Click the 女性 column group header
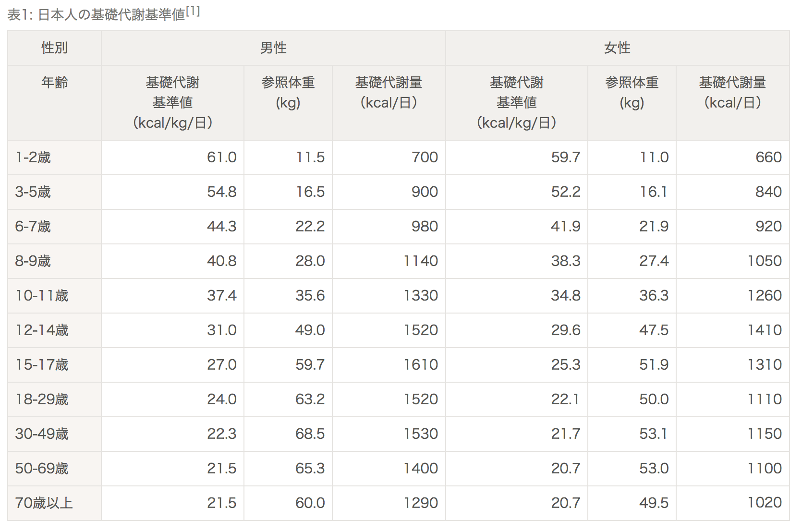The image size is (802, 532). pos(617,48)
